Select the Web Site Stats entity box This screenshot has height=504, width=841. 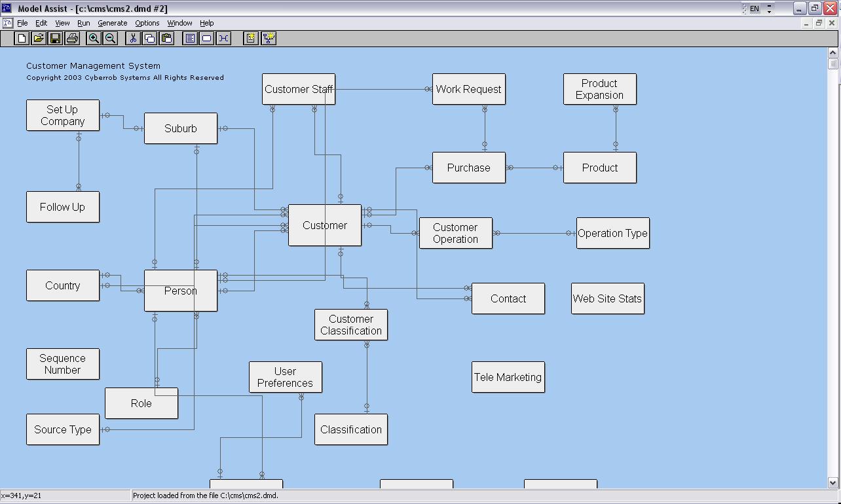pyautogui.click(x=607, y=298)
